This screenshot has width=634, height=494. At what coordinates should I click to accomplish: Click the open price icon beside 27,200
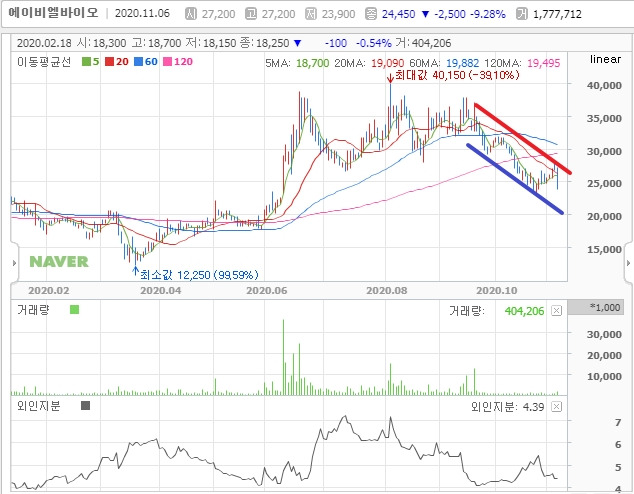191,14
